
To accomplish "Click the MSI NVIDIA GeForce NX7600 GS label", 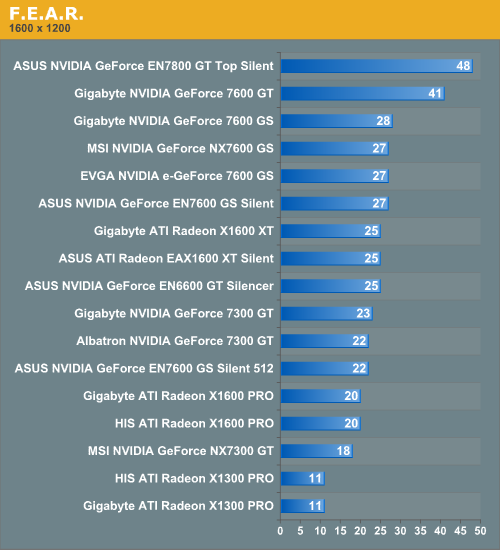I will [180, 148].
